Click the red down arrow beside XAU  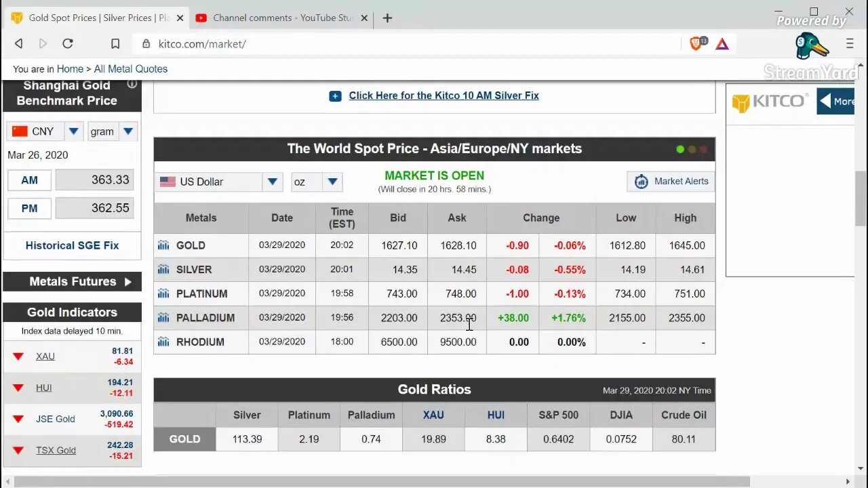[x=18, y=357]
